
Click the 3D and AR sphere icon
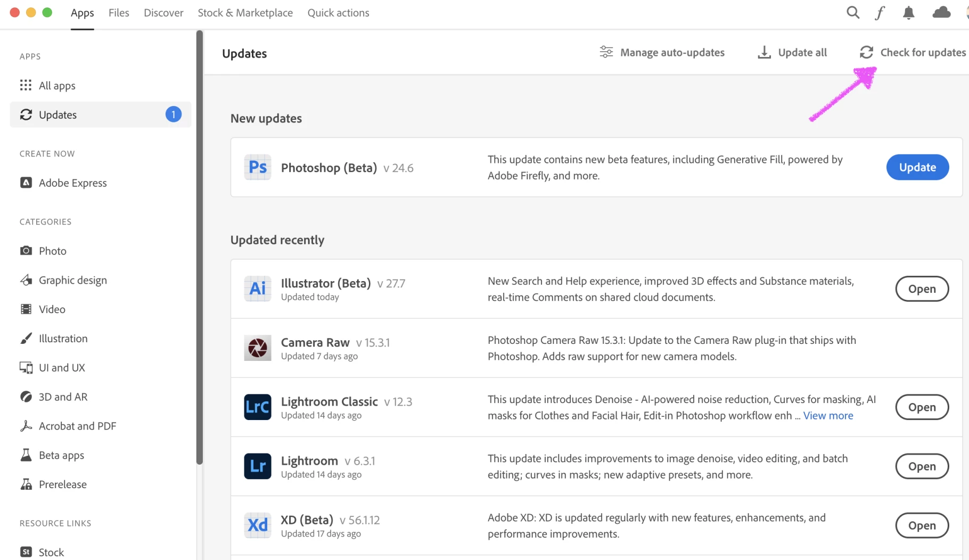coord(26,397)
